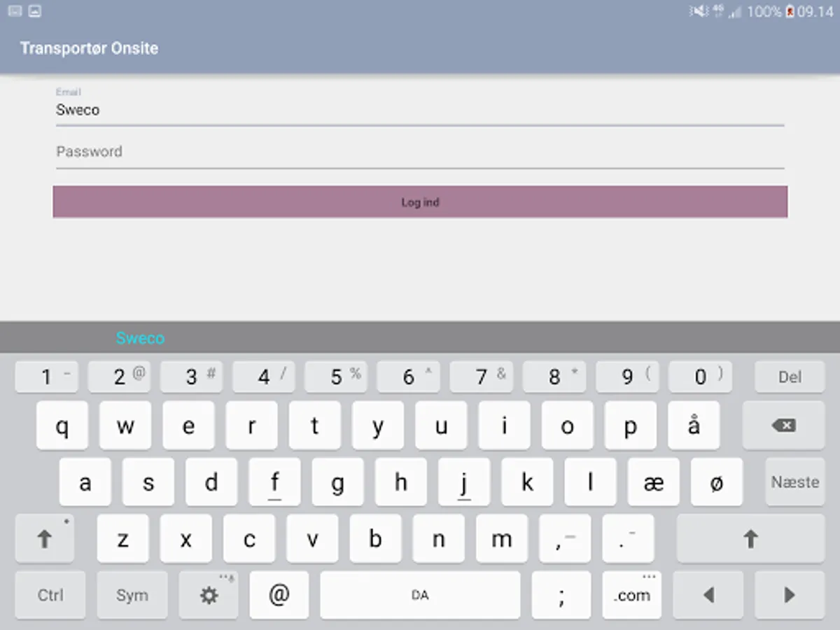Tap the left Shift arrow key
Image resolution: width=840 pixels, height=630 pixels.
click(45, 539)
